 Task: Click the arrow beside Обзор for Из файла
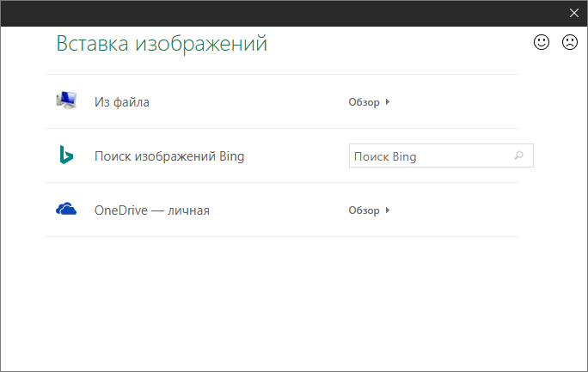point(388,102)
